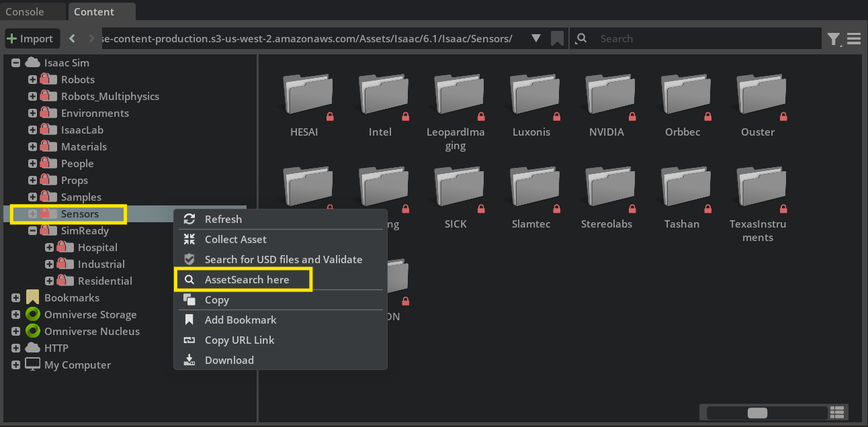The height and width of the screenshot is (427, 868).
Task: Bookmark current path with bookmark icon
Action: click(x=557, y=39)
